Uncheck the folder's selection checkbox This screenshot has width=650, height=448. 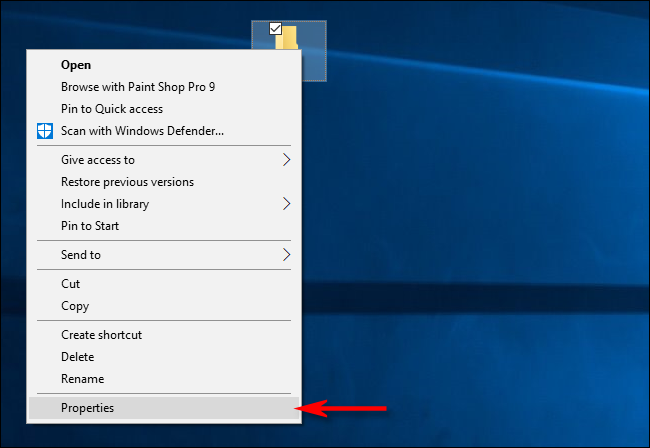click(276, 28)
